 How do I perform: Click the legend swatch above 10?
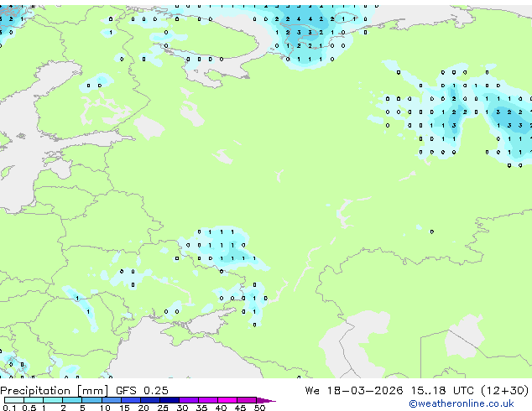click(x=112, y=400)
